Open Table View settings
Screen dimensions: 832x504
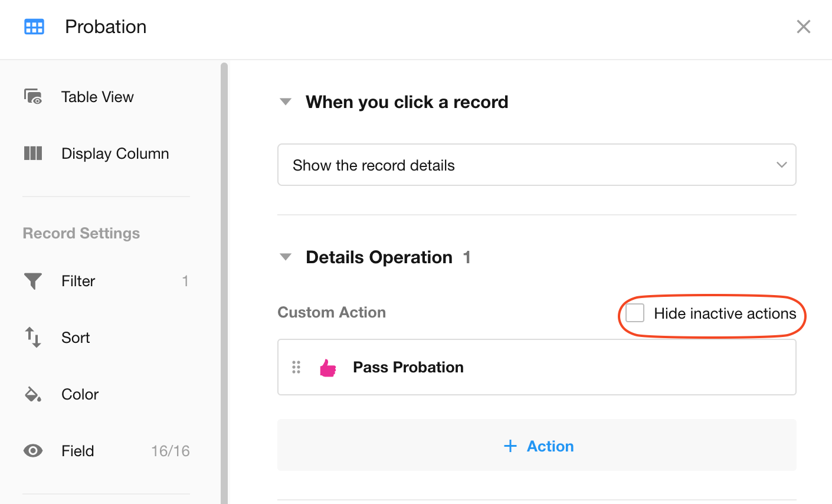[97, 97]
